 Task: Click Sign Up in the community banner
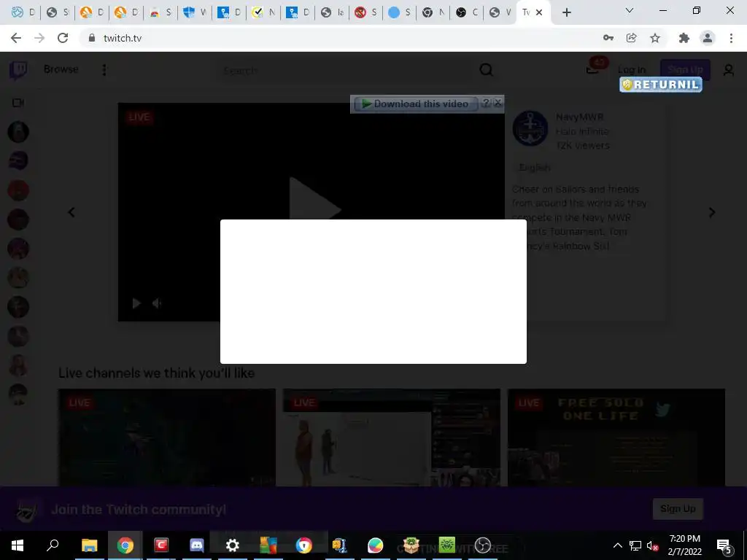coord(678,509)
